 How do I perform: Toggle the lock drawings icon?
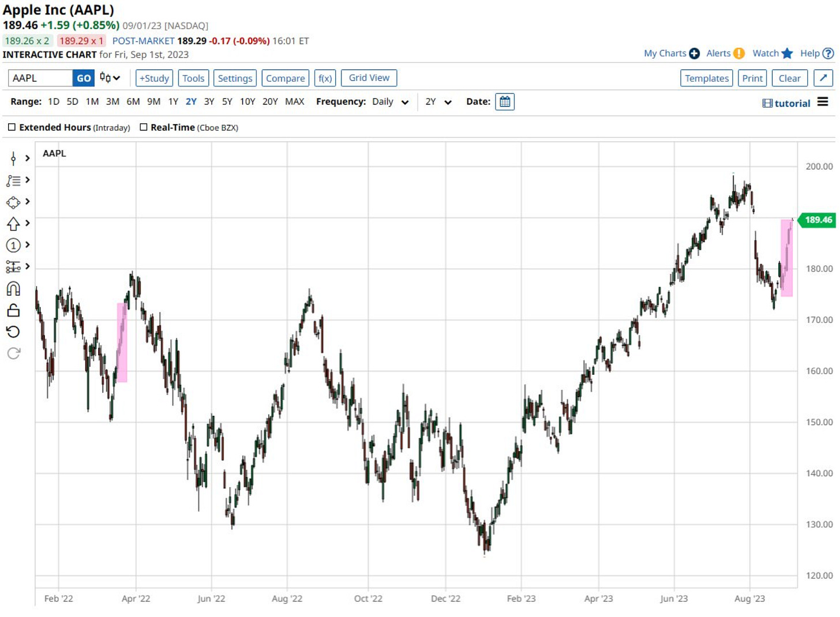pos(13,310)
